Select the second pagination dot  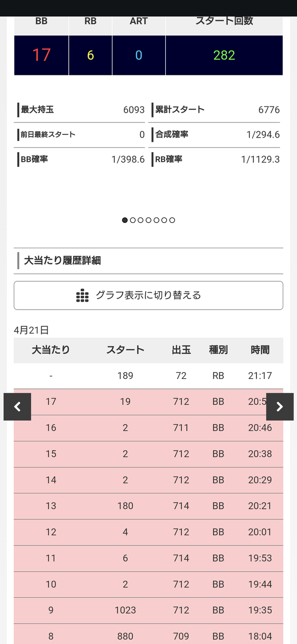point(133,220)
